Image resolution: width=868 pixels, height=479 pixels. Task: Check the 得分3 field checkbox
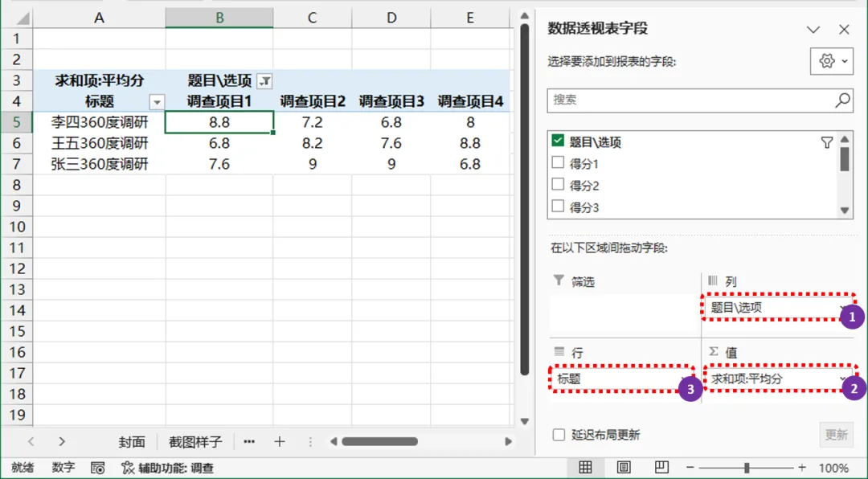point(558,207)
